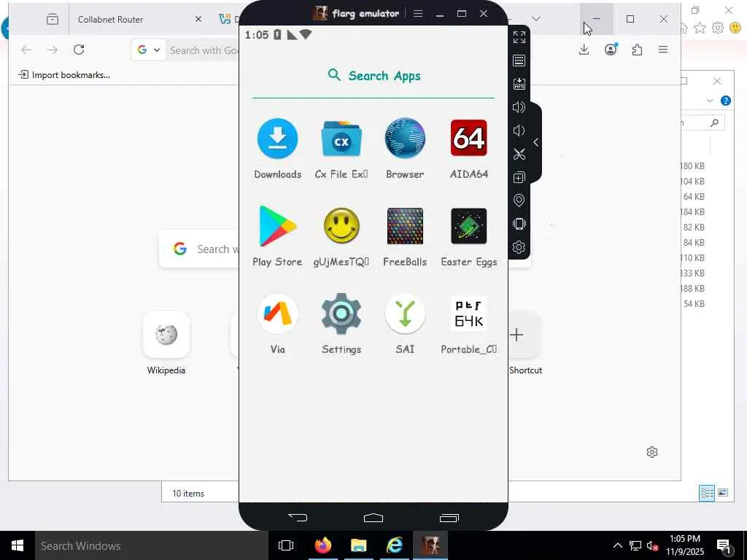Open the browser tab manager icon left of tabs
The width and height of the screenshot is (747, 560).
point(53,19)
